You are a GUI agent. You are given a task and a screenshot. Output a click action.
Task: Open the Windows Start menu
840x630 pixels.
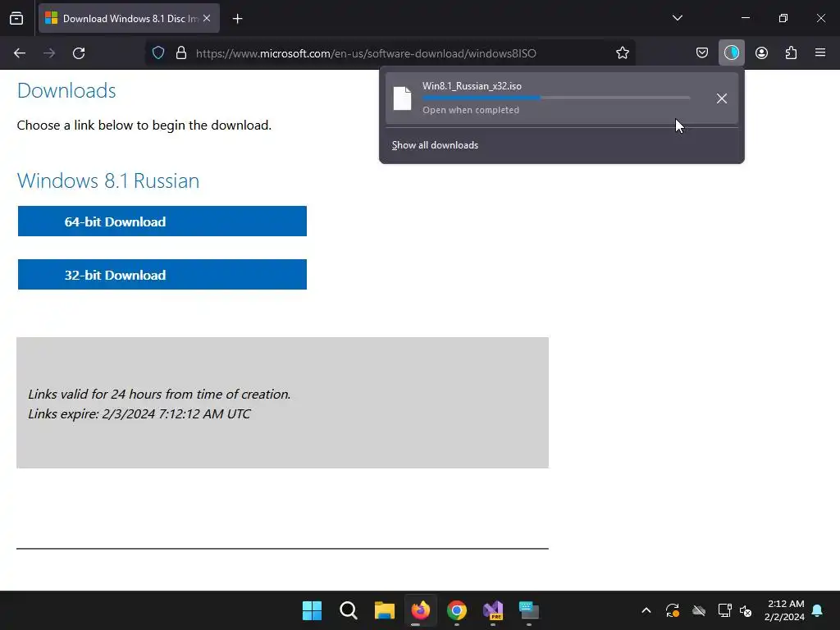(312, 610)
